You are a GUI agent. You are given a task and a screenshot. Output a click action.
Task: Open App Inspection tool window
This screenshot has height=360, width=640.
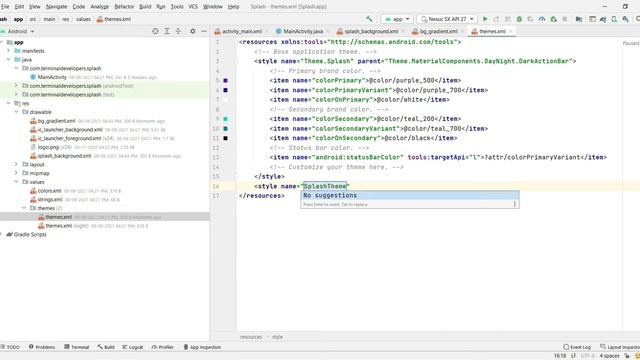point(202,347)
